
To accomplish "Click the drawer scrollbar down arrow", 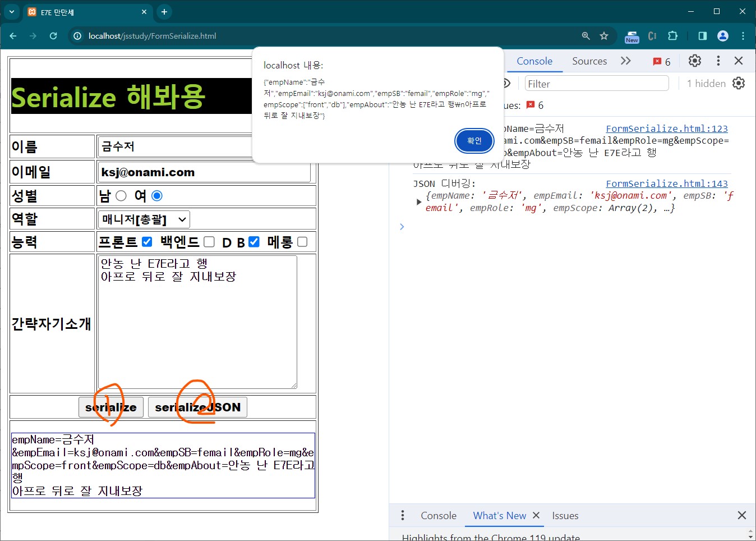I will coord(751,536).
